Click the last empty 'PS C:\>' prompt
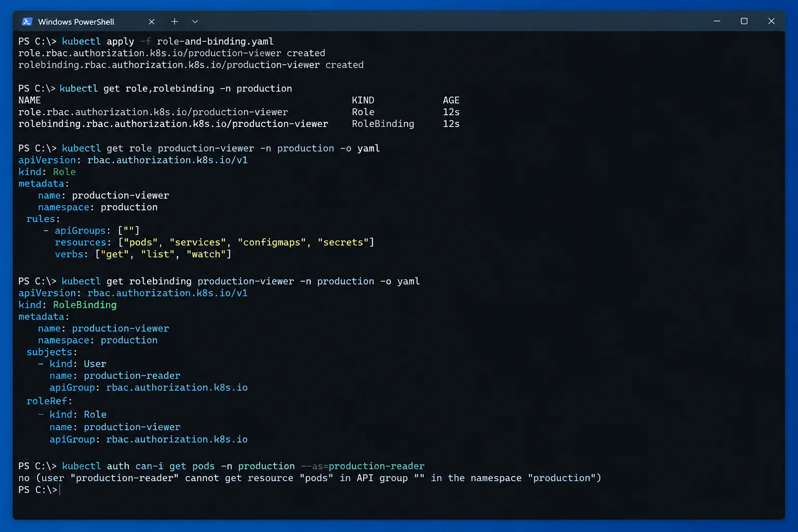This screenshot has height=532, width=798. click(x=38, y=490)
